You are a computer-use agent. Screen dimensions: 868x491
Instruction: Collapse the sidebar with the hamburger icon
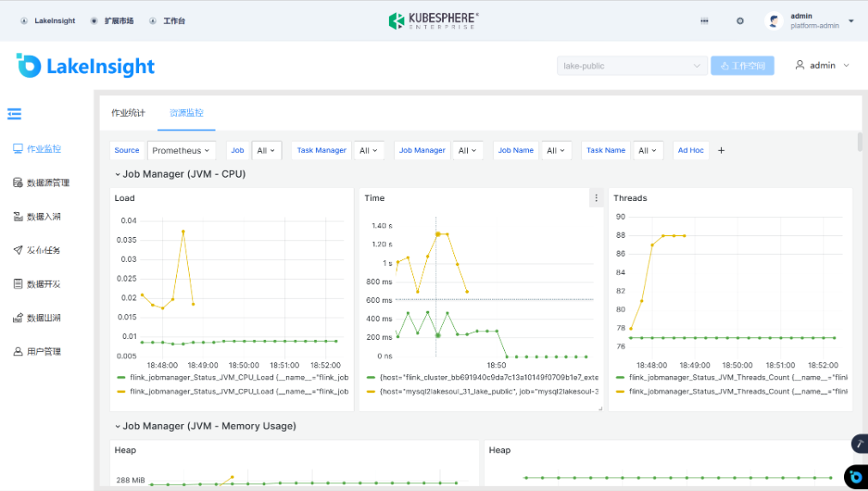point(15,113)
